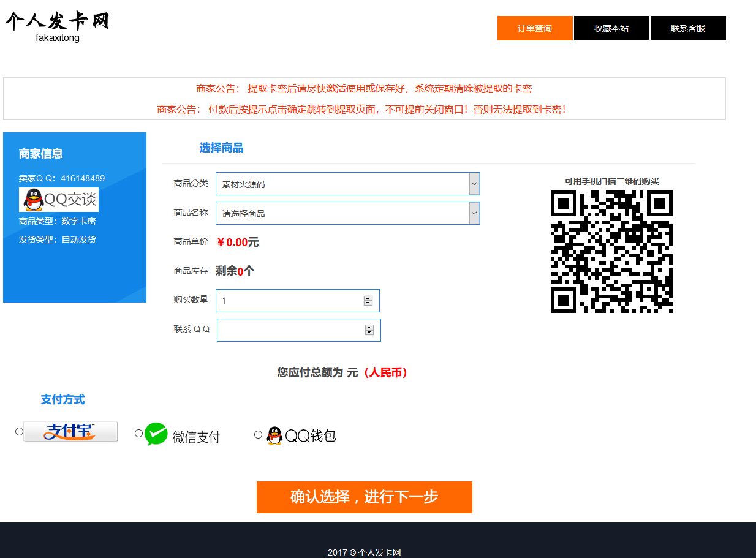Click the QQ钱包 penguin logo
Image resolution: width=756 pixels, height=558 pixels.
click(301, 435)
